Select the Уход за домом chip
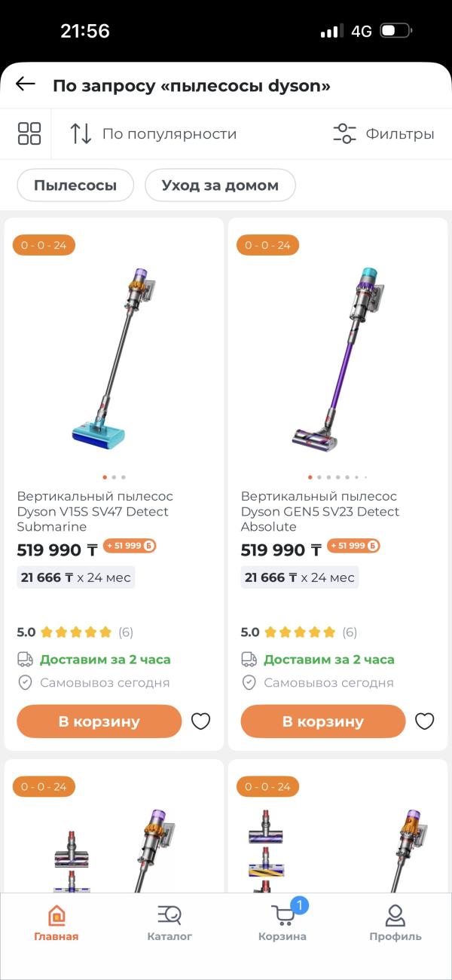 [x=220, y=185]
